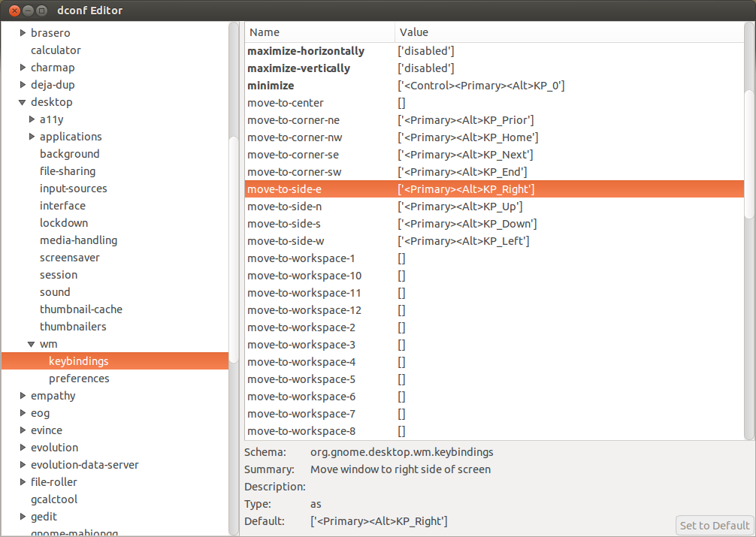
Task: Expand the a11y tree node
Action: [32, 119]
